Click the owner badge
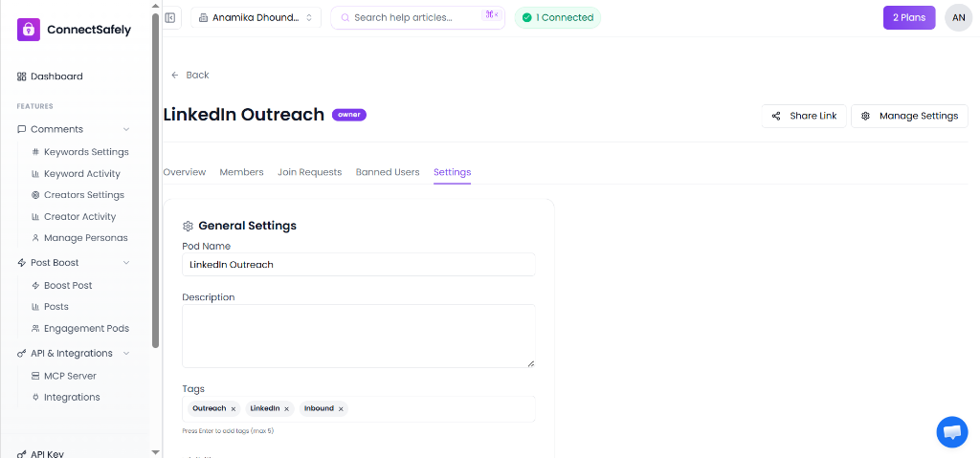This screenshot has width=980, height=458. coord(349,115)
